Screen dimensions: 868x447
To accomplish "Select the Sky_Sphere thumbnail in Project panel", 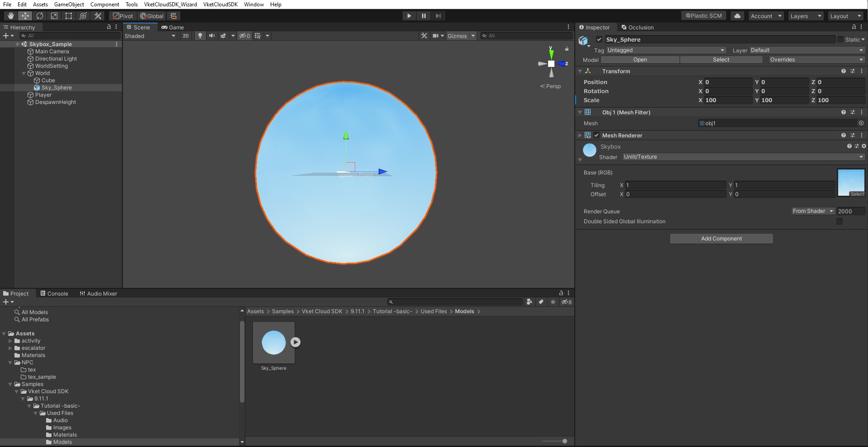I will pyautogui.click(x=273, y=343).
